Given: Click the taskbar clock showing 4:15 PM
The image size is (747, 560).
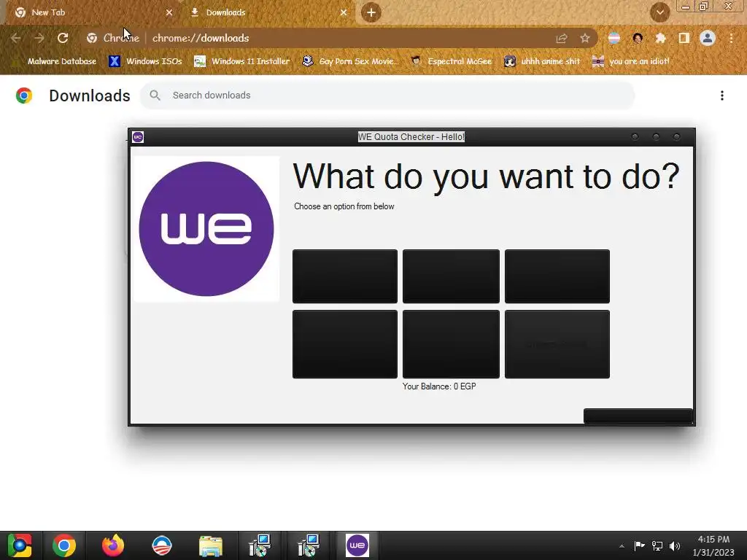Looking at the screenshot, I should point(713,545).
